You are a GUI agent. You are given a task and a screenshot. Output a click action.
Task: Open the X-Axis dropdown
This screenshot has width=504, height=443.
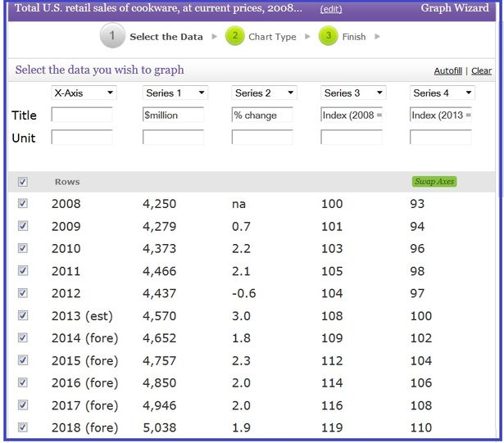click(84, 93)
